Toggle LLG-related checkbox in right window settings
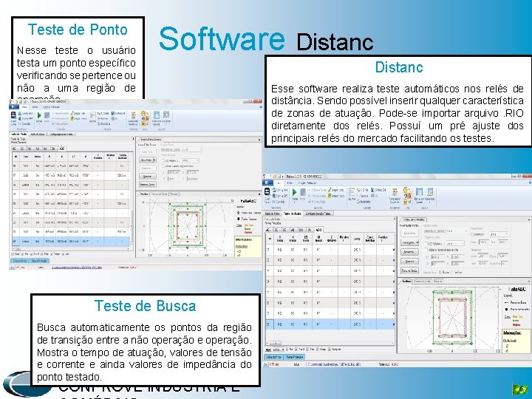532x399 pixels. tap(427, 243)
